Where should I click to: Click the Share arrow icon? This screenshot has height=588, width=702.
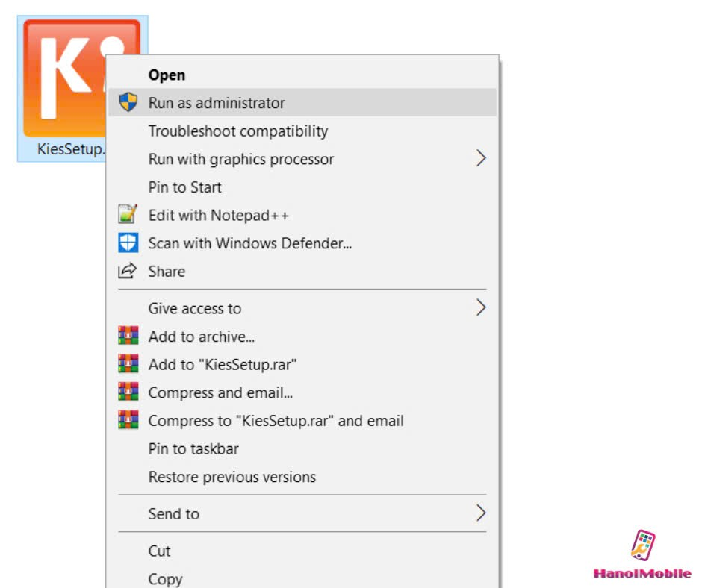[128, 271]
